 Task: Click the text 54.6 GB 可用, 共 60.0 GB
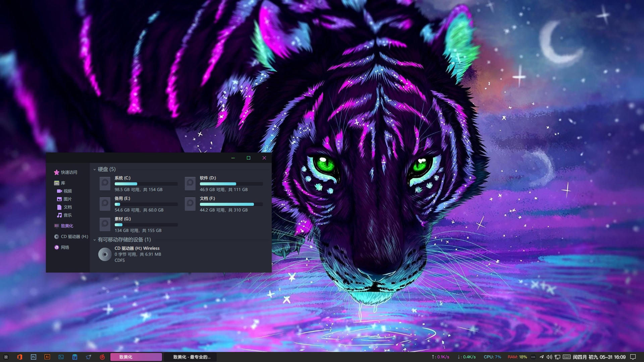click(x=139, y=210)
